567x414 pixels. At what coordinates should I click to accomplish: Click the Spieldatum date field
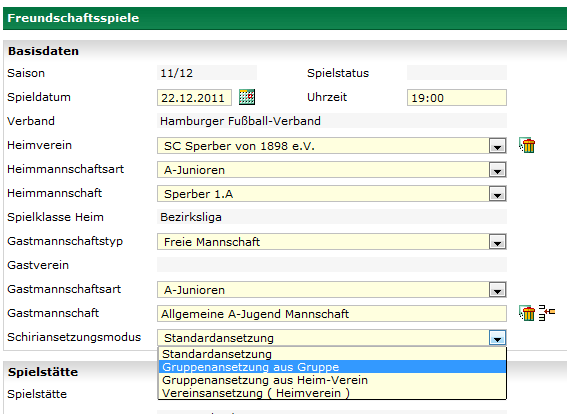(194, 98)
